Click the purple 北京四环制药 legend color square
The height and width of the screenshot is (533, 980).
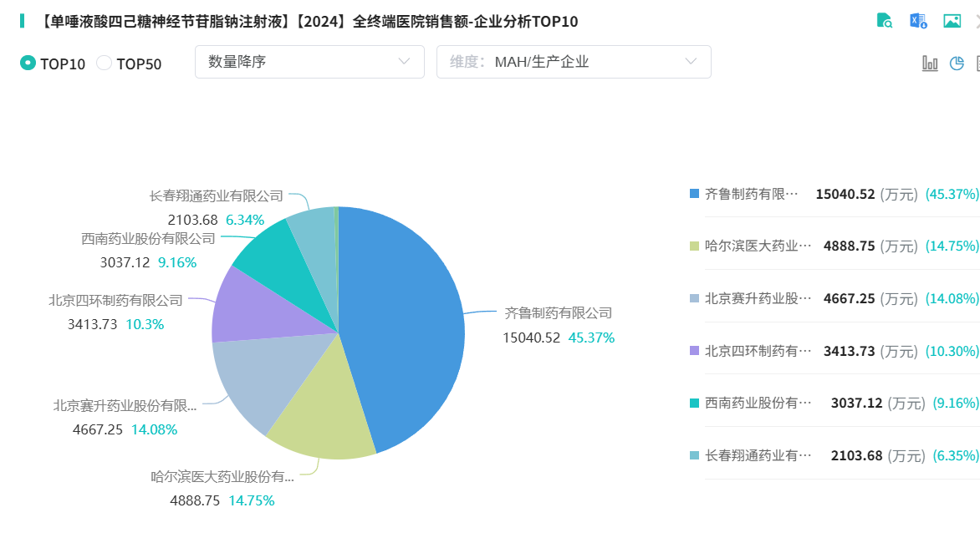click(x=694, y=351)
